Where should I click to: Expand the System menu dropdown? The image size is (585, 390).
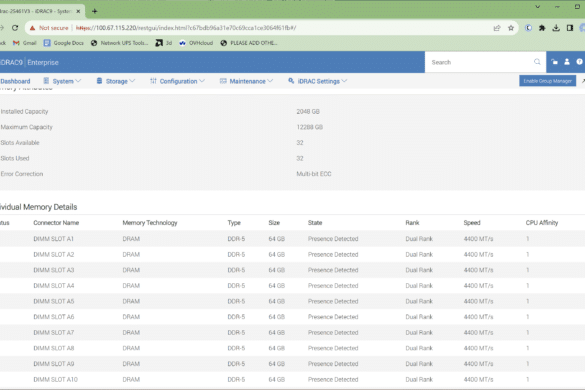pos(62,81)
